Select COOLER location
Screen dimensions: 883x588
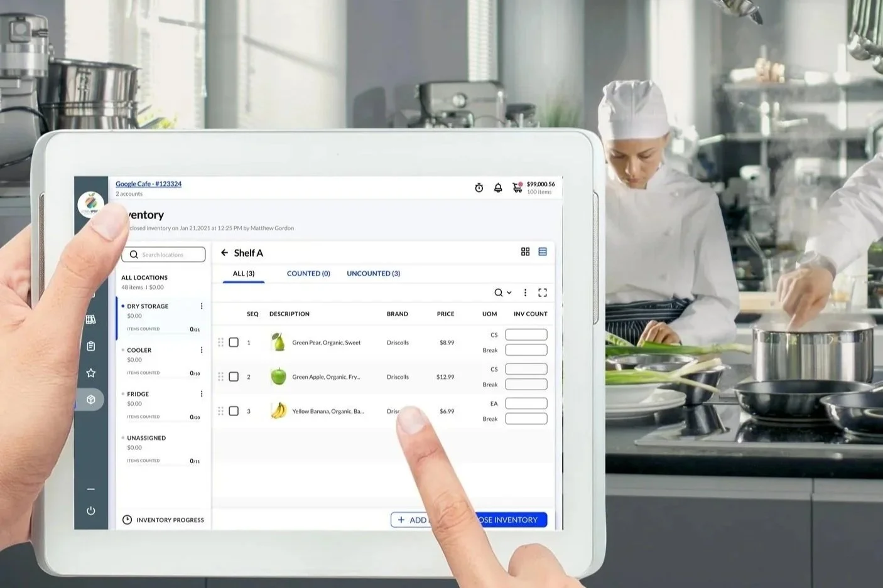point(162,361)
